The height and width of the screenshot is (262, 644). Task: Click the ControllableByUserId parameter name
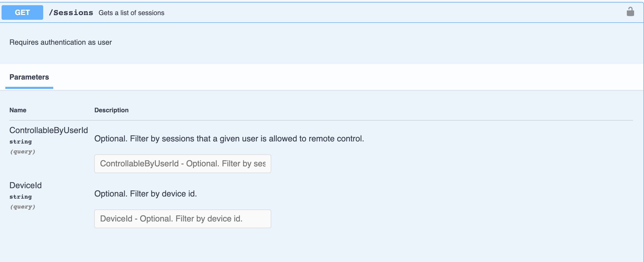click(49, 130)
